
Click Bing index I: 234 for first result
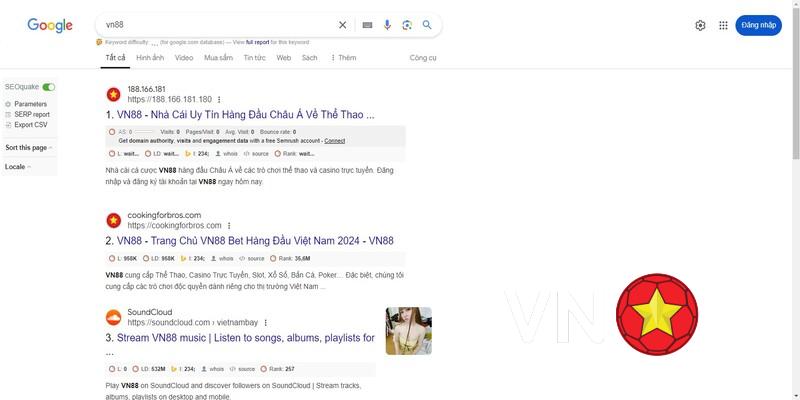(197, 154)
